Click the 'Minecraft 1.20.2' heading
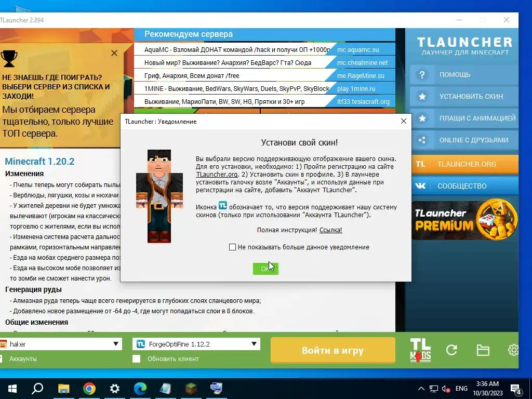The width and height of the screenshot is (532, 399). click(x=39, y=161)
